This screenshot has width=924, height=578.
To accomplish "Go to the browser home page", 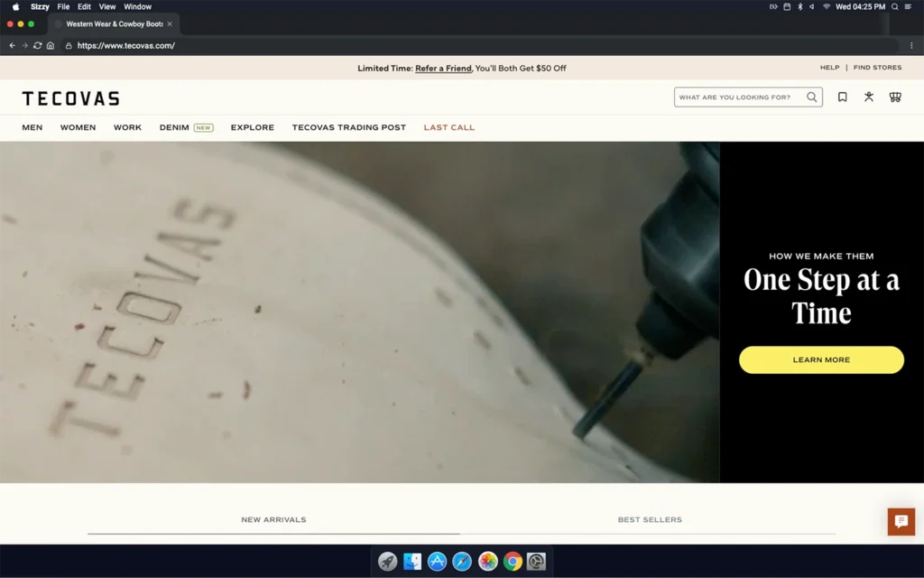I will click(51, 45).
